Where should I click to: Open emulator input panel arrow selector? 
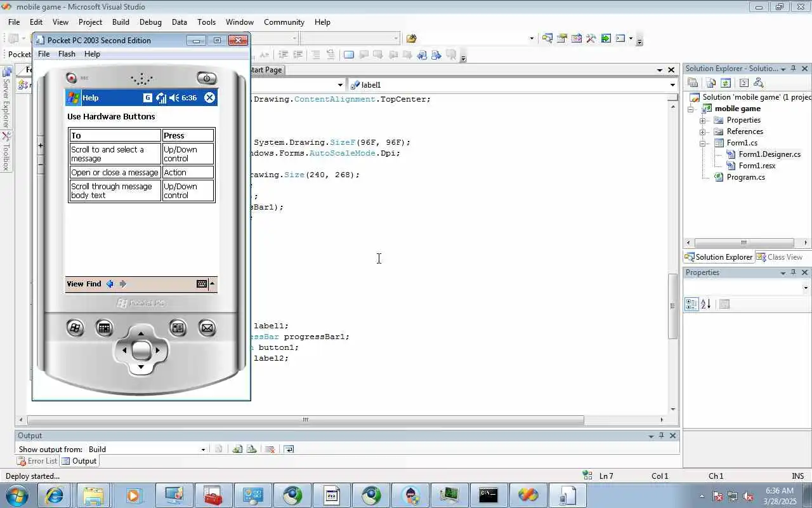point(212,284)
